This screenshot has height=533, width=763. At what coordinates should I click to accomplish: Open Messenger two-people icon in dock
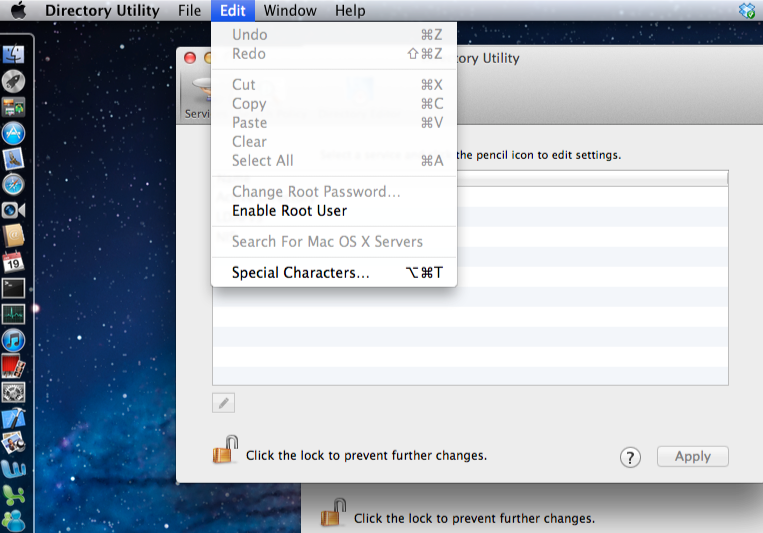click(14, 521)
